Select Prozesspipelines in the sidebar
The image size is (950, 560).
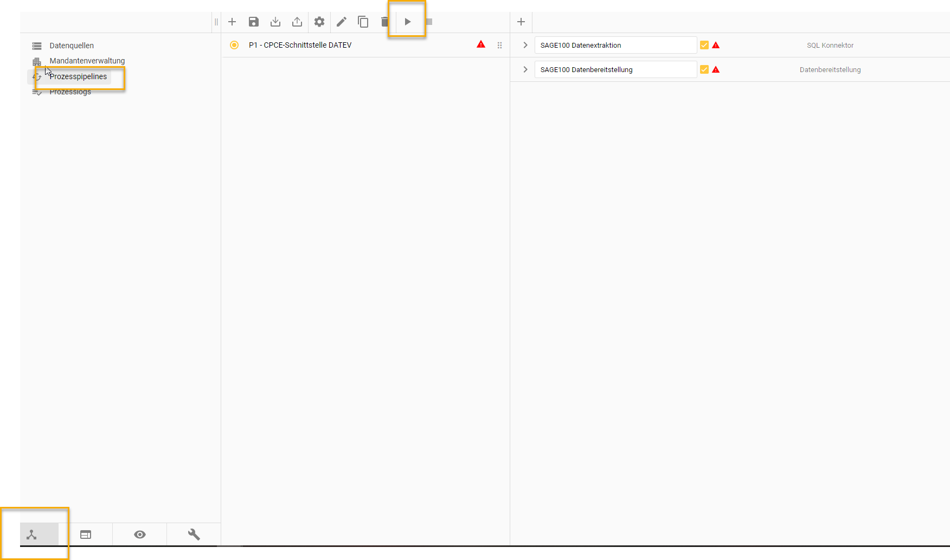pyautogui.click(x=78, y=76)
